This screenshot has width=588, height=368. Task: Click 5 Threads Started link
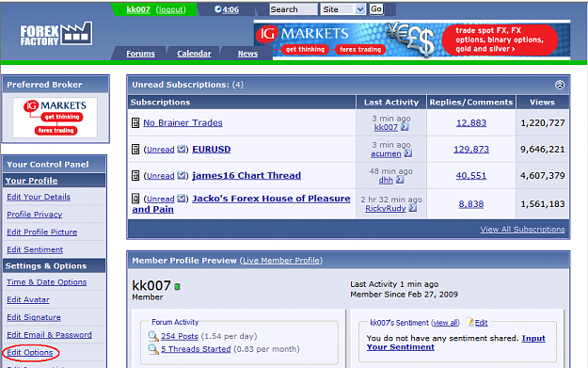pyautogui.click(x=196, y=349)
